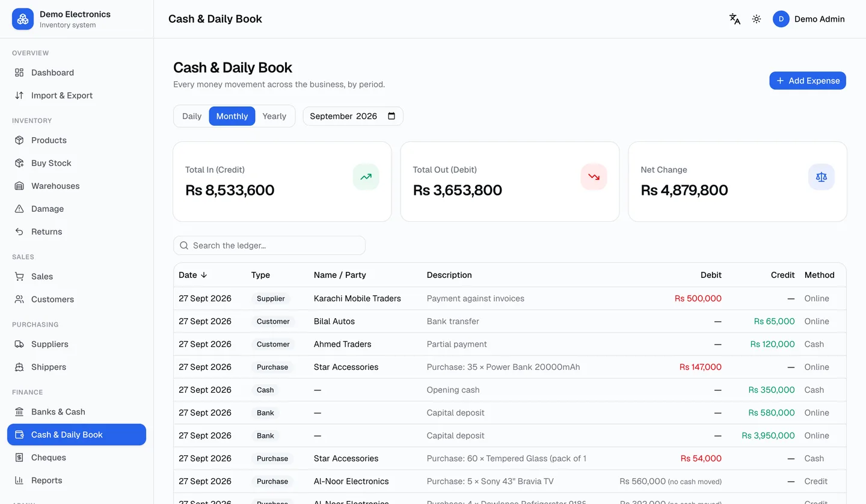Click the Cheques icon in sidebar
Image resolution: width=866 pixels, height=504 pixels.
pos(19,458)
